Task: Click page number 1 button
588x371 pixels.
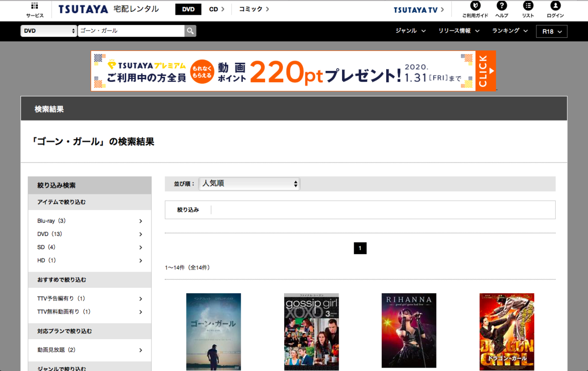Action: [360, 248]
